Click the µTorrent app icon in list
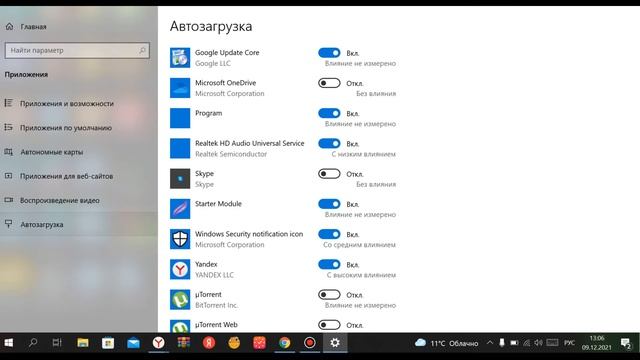Screen dimensions: 640x360 click(x=180, y=299)
